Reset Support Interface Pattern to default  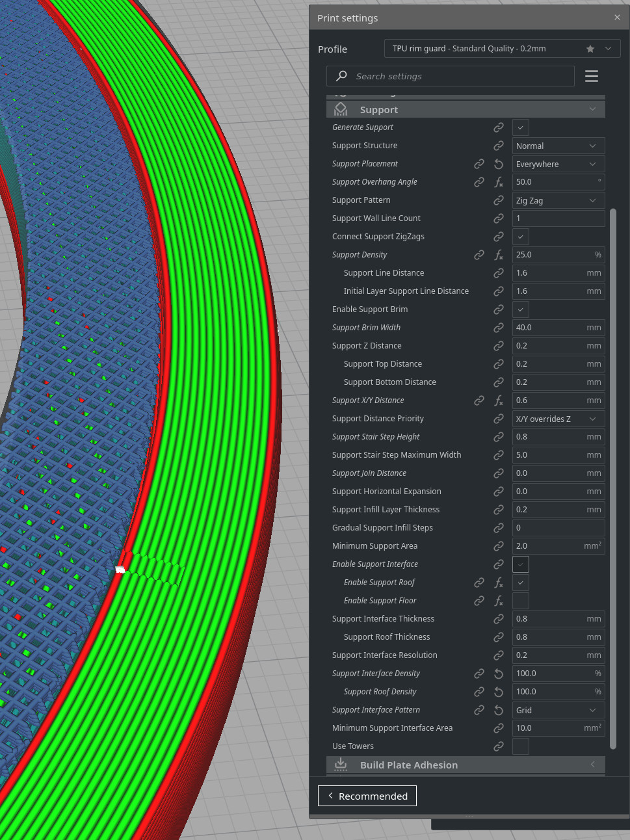click(499, 710)
